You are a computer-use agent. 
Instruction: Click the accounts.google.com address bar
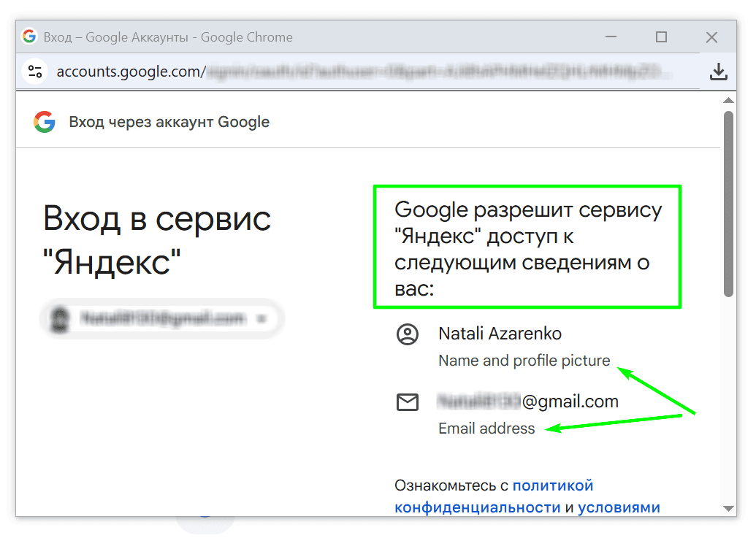[365, 72]
